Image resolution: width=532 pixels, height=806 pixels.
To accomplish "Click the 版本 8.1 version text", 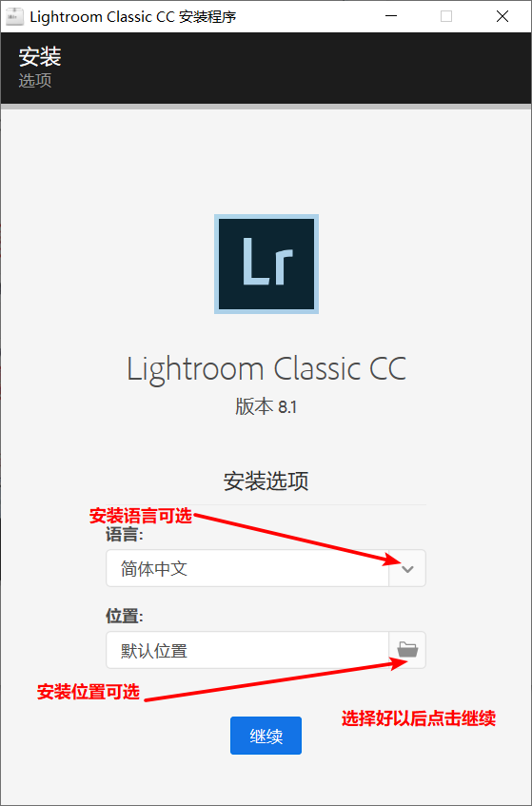I will [266, 407].
